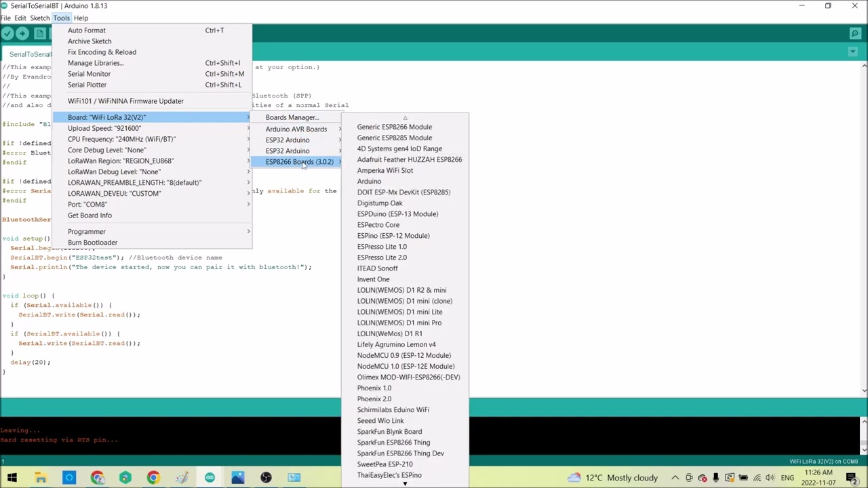Image resolution: width=868 pixels, height=488 pixels.
Task: Expand the Arduino AVR Boards submenu
Action: 297,129
